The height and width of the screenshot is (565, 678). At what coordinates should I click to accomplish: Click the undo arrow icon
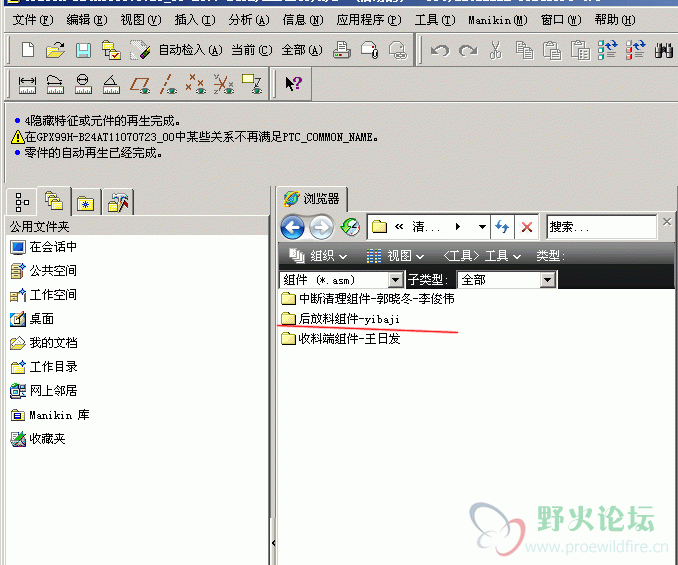[x=440, y=51]
